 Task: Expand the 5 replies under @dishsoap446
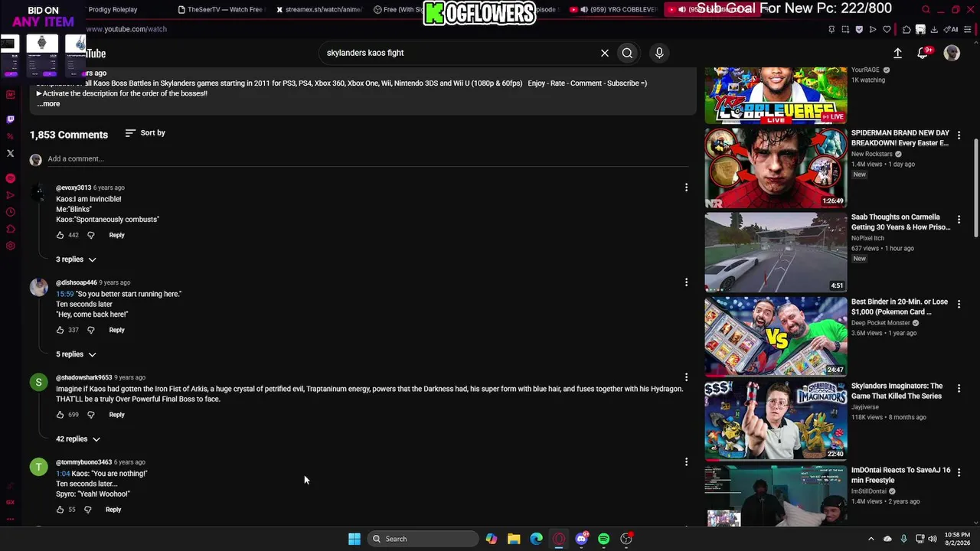click(76, 354)
